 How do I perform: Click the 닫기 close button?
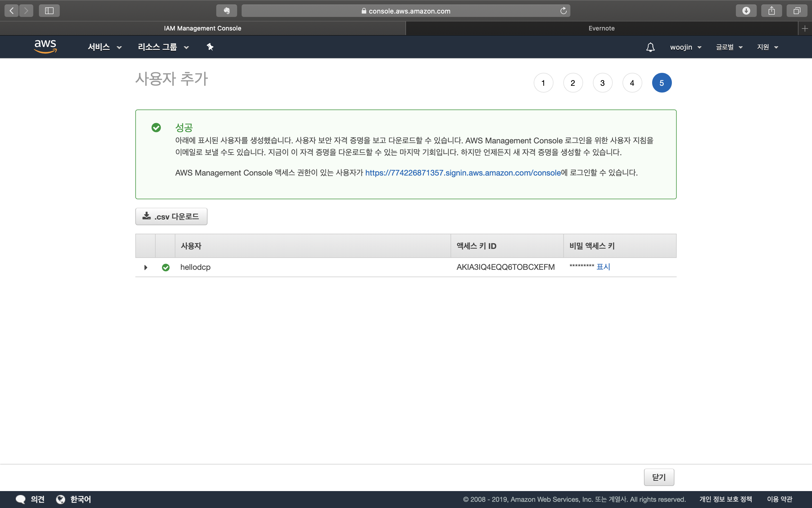659,477
